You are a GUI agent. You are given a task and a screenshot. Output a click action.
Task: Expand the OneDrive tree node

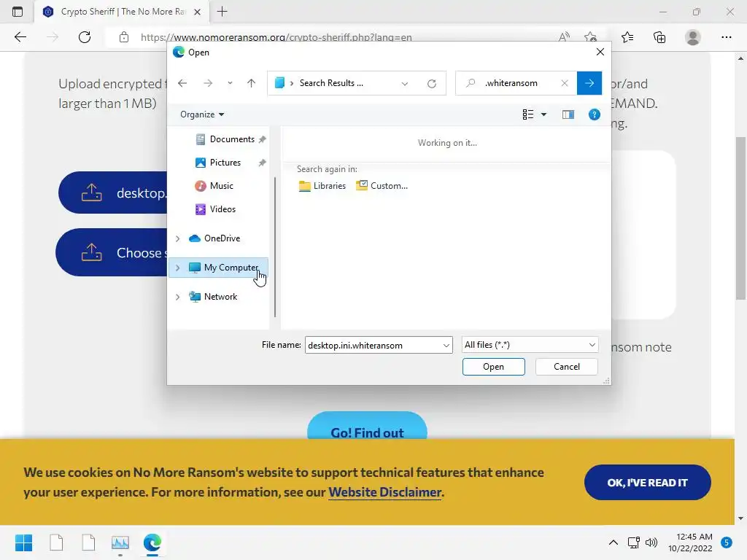pyautogui.click(x=178, y=238)
